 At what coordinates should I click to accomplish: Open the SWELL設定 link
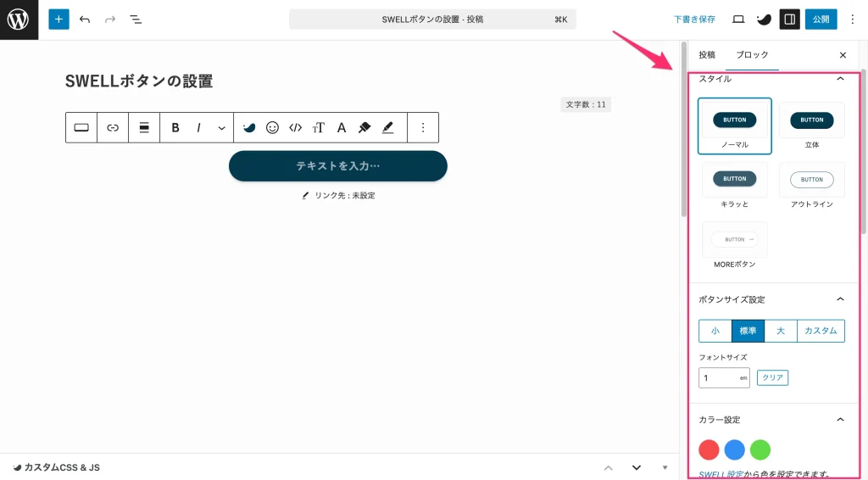click(x=721, y=474)
